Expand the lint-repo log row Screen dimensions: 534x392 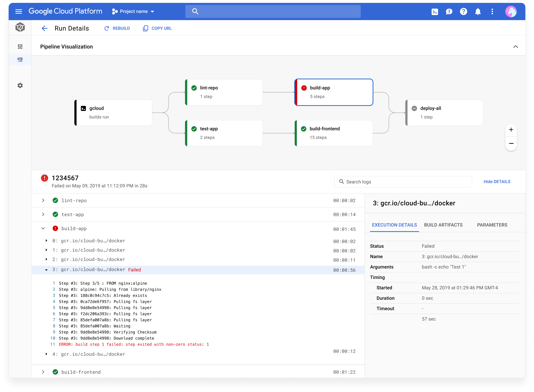43,200
